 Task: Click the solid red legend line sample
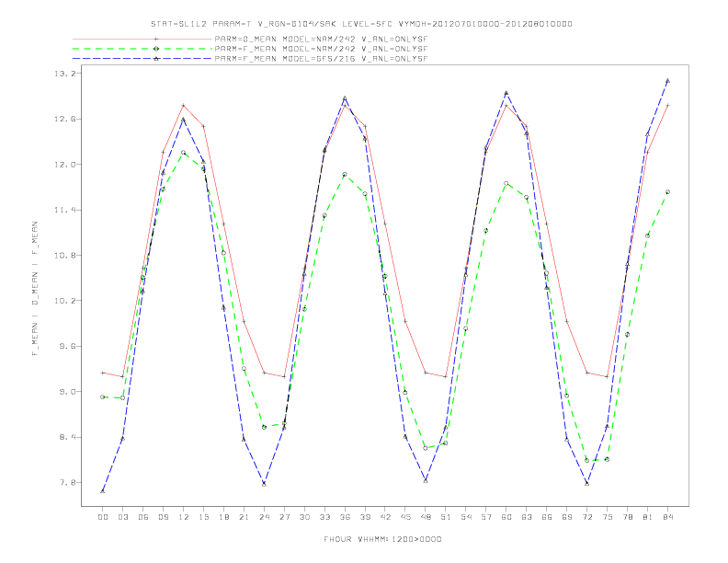(142, 39)
